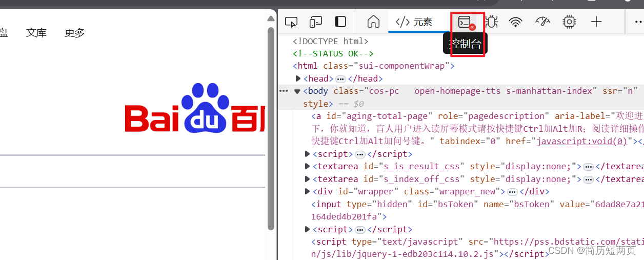Open the javascript:void(0) href link
644x260 pixels.
click(582, 142)
